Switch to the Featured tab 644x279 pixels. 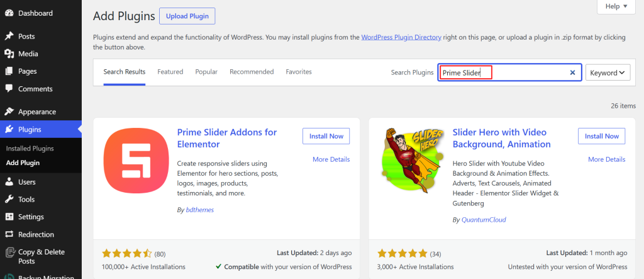[x=170, y=72]
